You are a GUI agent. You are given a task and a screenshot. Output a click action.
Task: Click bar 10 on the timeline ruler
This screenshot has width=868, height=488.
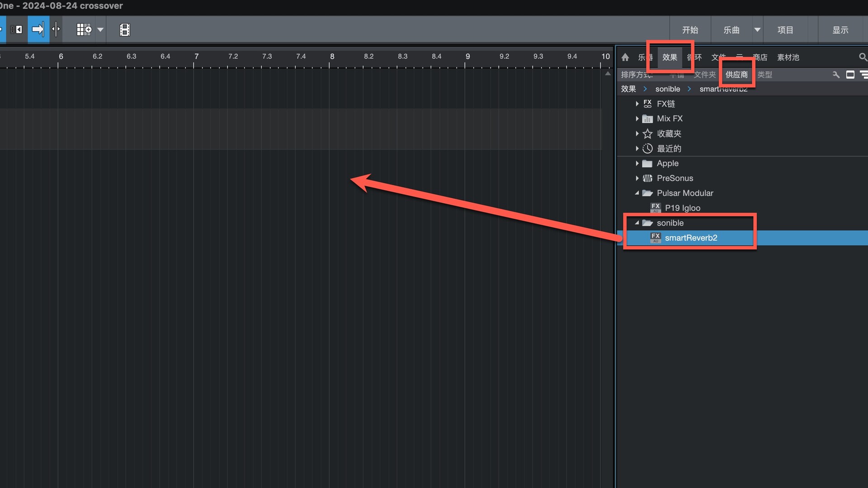click(x=605, y=57)
